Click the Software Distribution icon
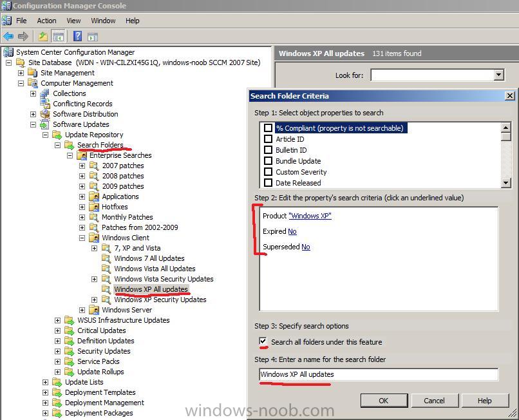519x420 pixels. tap(45, 114)
